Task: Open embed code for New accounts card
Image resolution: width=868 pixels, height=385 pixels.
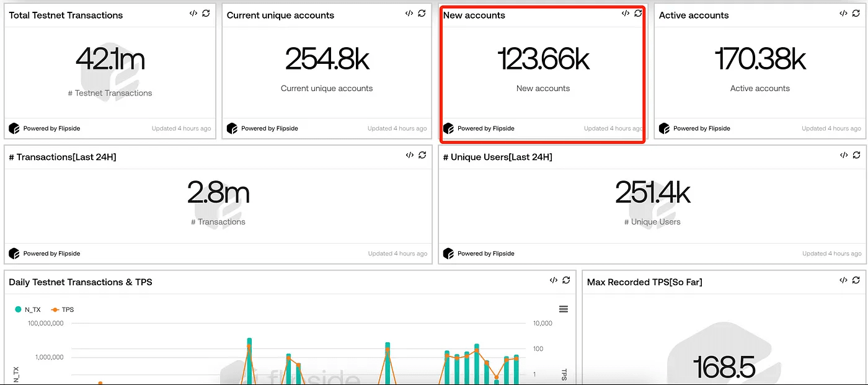Action: pyautogui.click(x=626, y=13)
